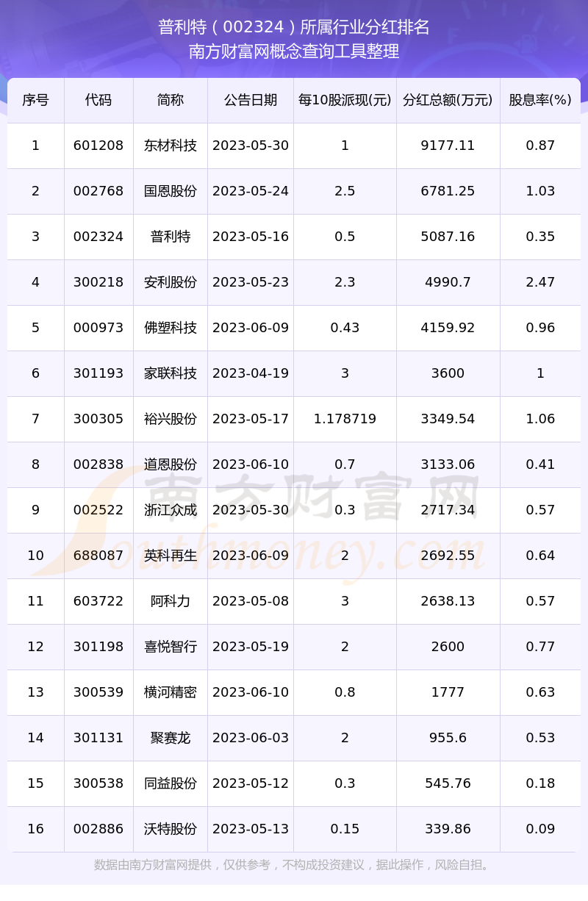588x901 pixels.
Task: Click the 分红总额(万元) column header
Action: [x=448, y=100]
